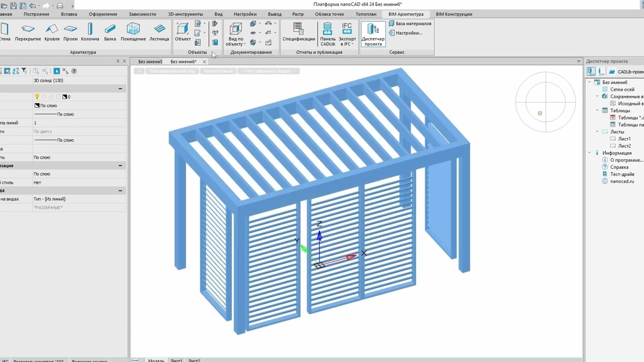Click the color swatch labeled 0
644x362 pixels.
[x=65, y=97]
